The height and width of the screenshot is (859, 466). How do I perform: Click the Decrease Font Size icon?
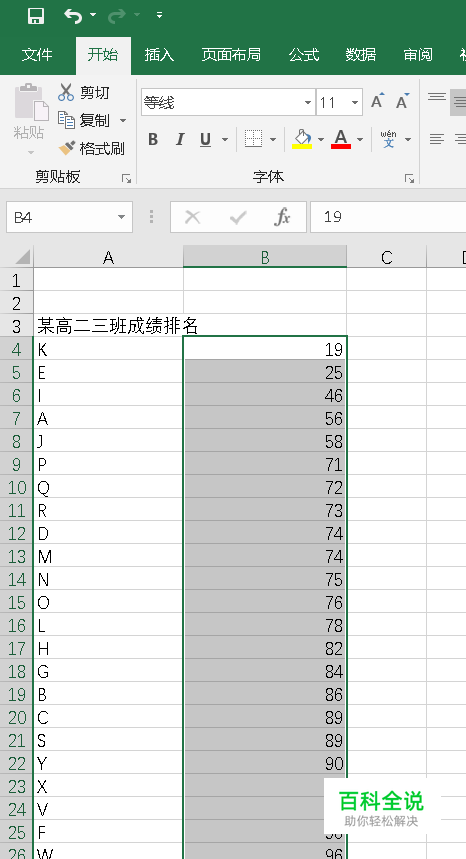403,101
